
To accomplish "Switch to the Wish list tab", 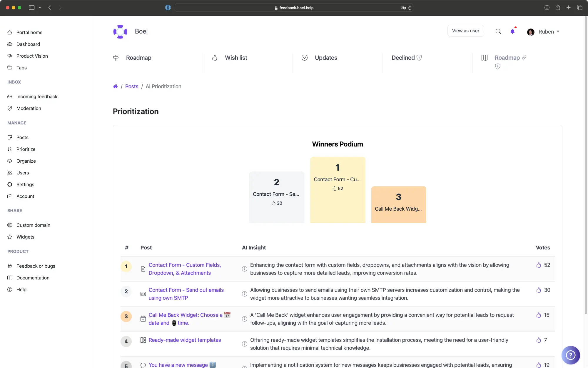I will pyautogui.click(x=236, y=58).
